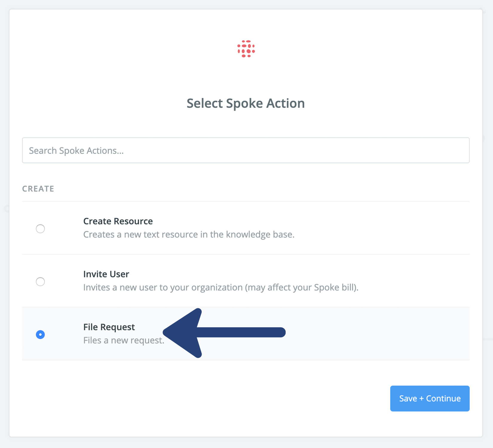Select the Create Resource radio button

40,228
